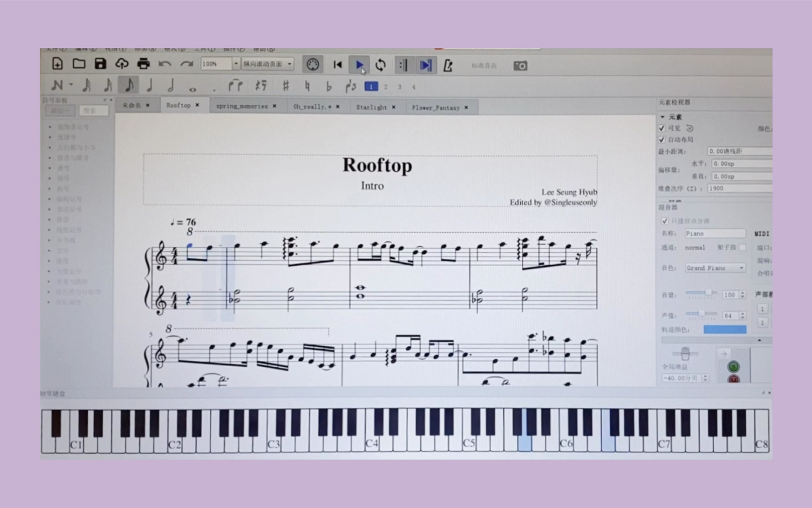
Task: Collapse the 元素 section in inspector
Action: tap(662, 117)
